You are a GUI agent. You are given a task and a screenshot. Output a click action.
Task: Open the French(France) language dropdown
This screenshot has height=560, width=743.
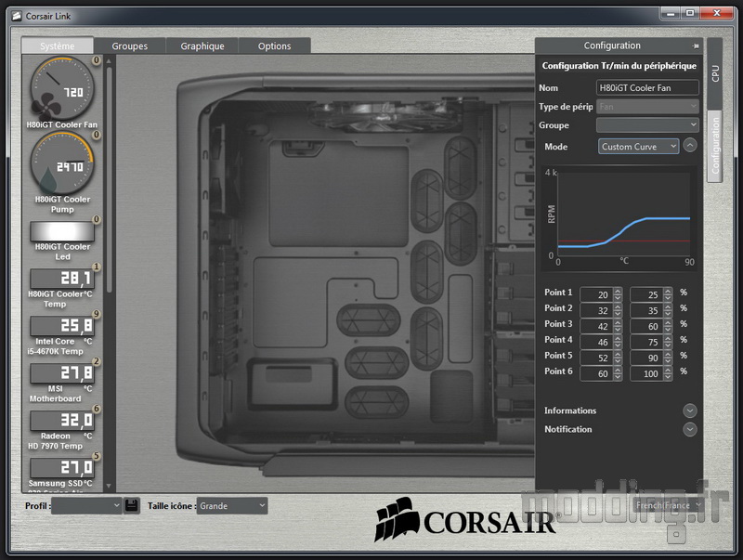point(668,505)
